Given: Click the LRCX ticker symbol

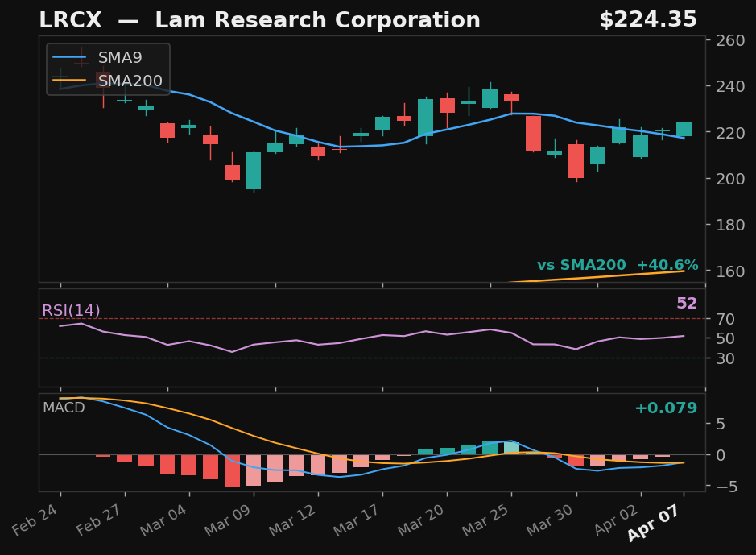Looking at the screenshot, I should (71, 19).
